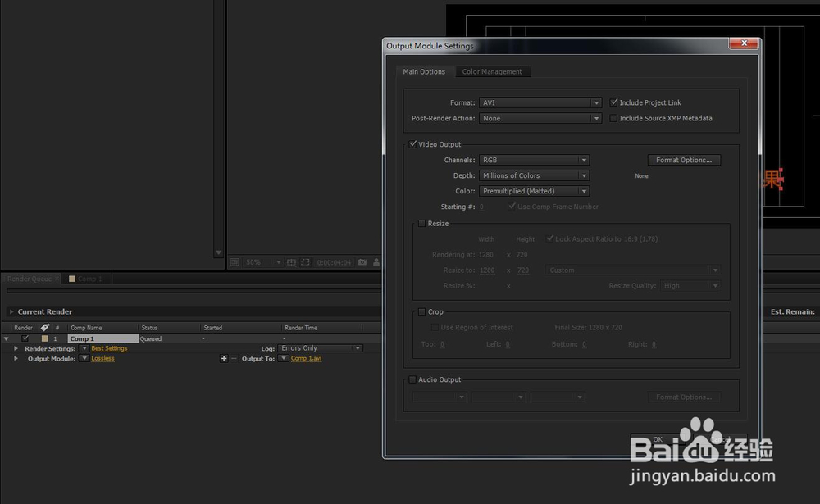Toggle Use Comp Frame Number checkbox
Image resolution: width=820 pixels, height=504 pixels.
click(x=512, y=207)
